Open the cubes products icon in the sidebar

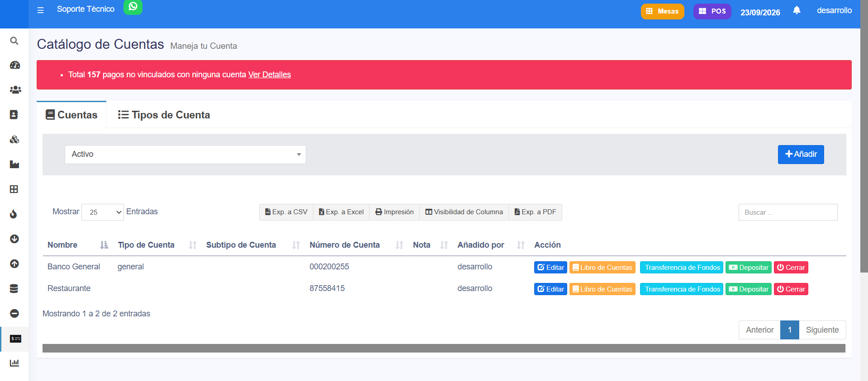coord(14,140)
